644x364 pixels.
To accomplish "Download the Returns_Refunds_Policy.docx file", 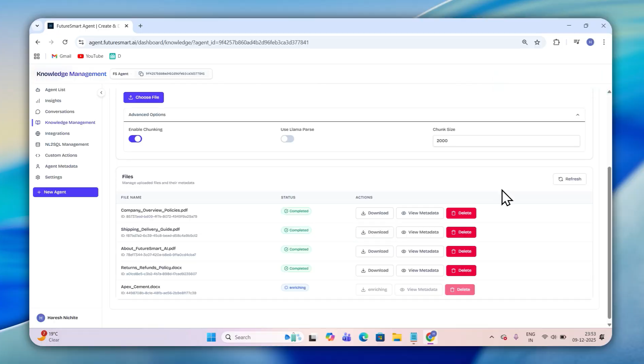I will 374,271.
